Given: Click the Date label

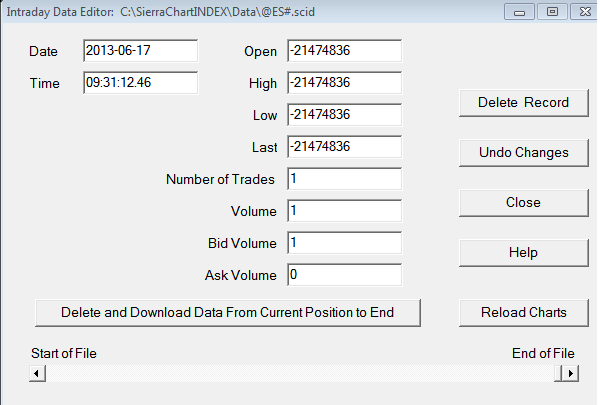Looking at the screenshot, I should point(43,51).
